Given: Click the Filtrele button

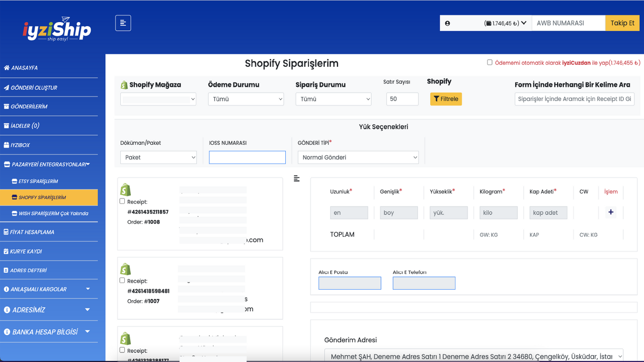Looking at the screenshot, I should coord(446,99).
